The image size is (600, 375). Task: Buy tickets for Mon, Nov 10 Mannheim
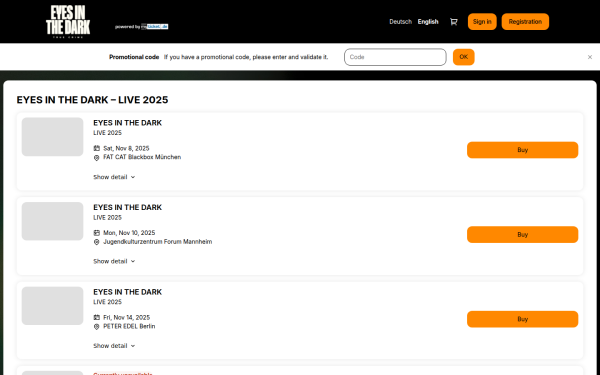click(x=522, y=235)
